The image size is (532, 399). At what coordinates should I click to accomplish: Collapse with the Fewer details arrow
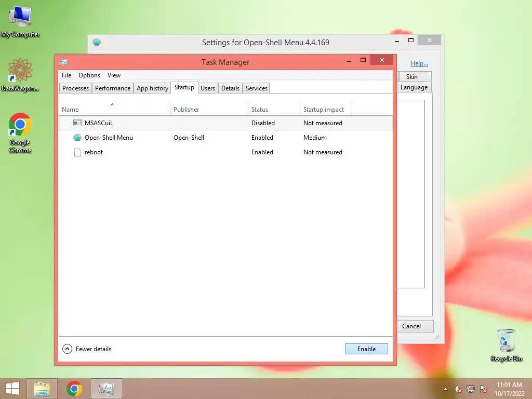point(67,349)
